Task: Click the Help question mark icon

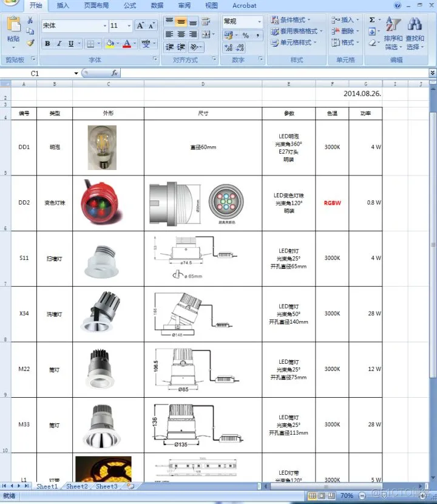Action: point(398,5)
